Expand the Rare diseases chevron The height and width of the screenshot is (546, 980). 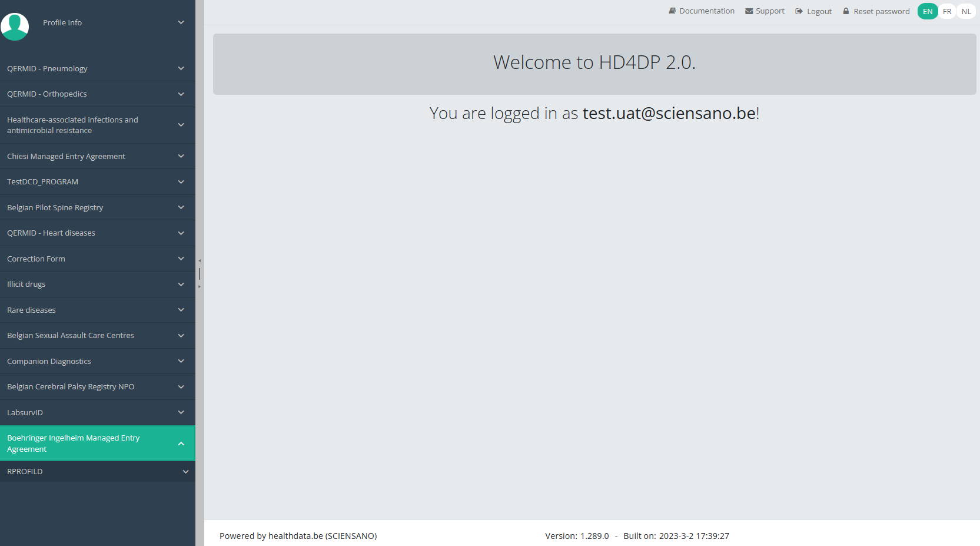[181, 310]
